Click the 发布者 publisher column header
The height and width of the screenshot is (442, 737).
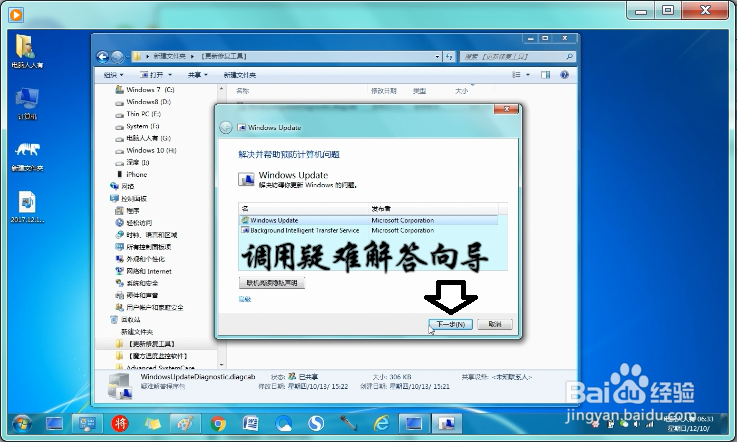[432, 208]
